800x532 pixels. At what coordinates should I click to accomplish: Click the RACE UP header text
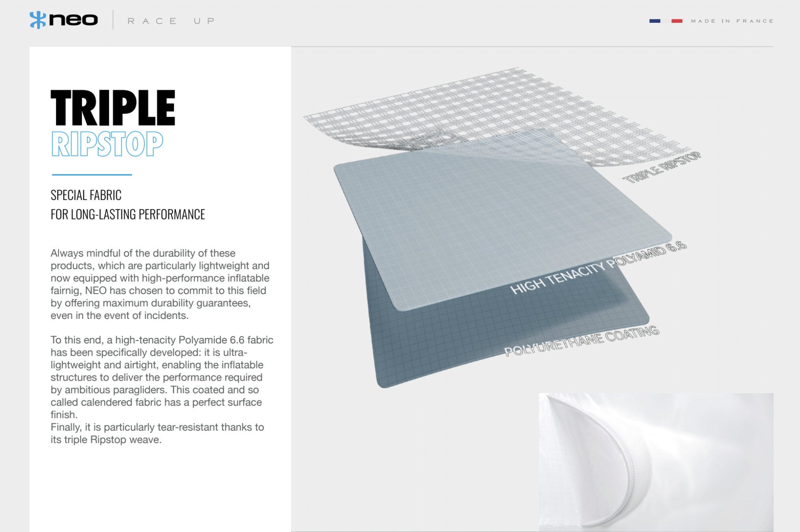tap(171, 21)
